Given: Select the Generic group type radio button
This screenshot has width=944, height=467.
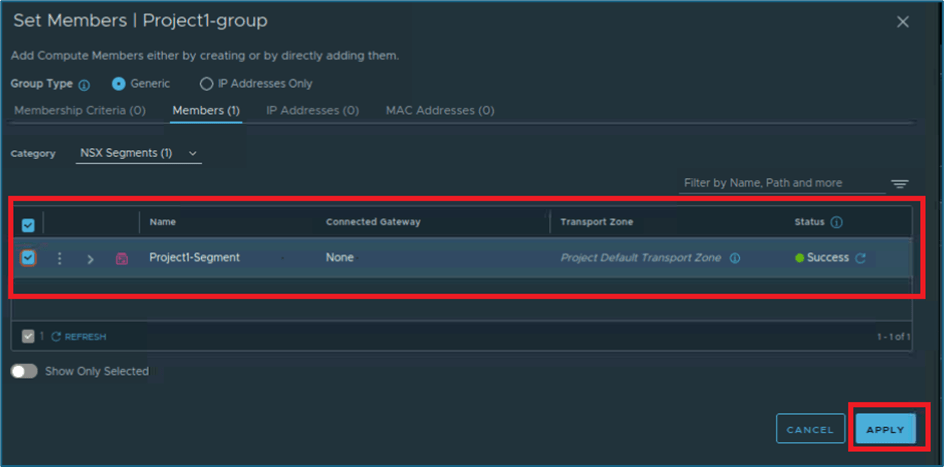Looking at the screenshot, I should coord(119,84).
